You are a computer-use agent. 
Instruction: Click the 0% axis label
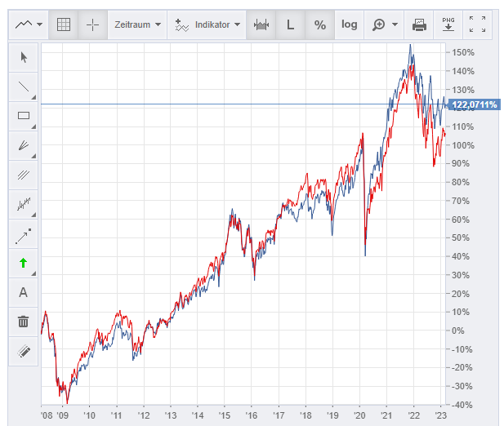[458, 331]
